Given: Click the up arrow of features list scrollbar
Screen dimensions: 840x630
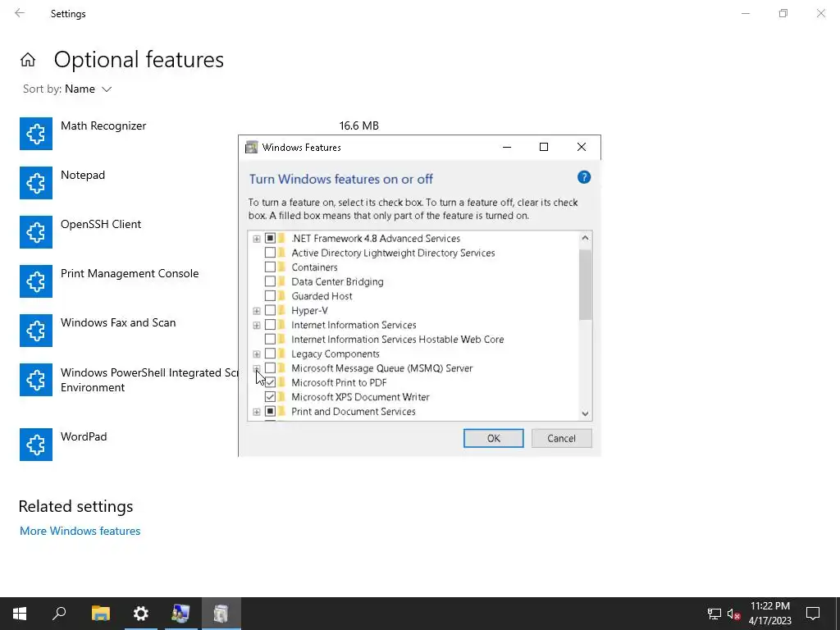Looking at the screenshot, I should coord(585,238).
